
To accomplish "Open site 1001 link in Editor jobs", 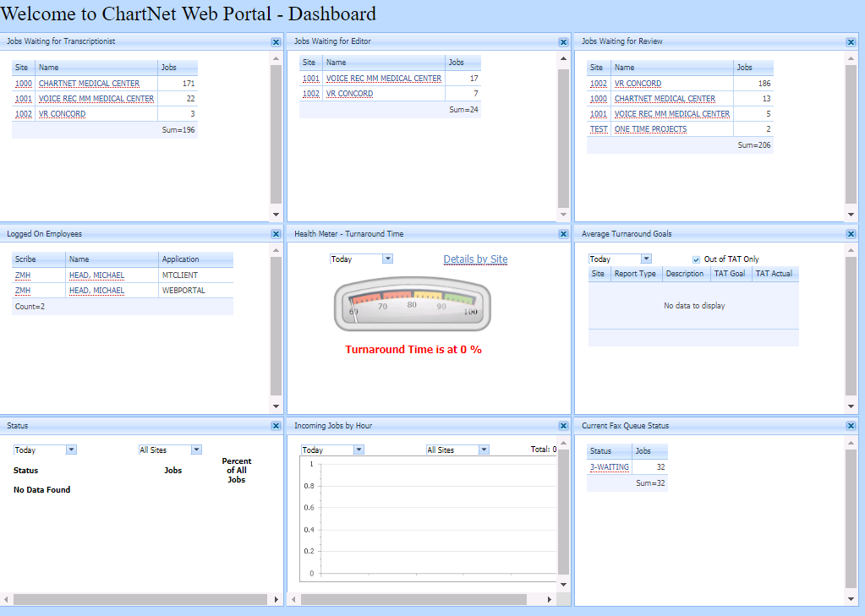I will pyautogui.click(x=310, y=79).
